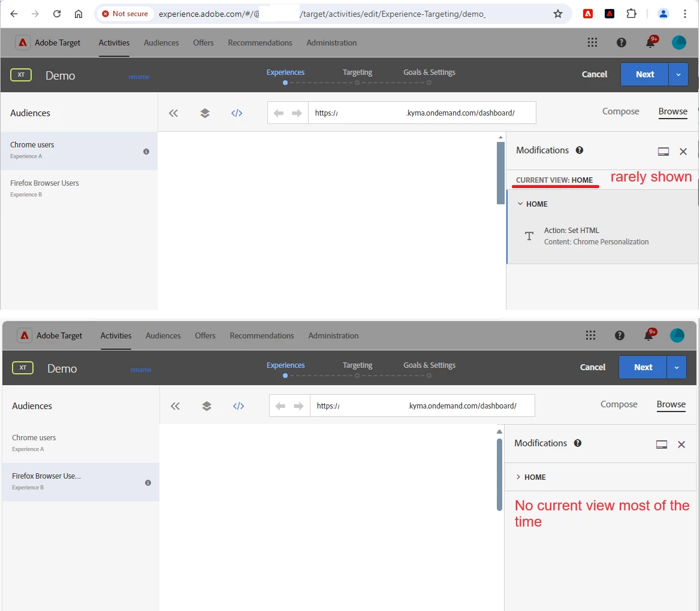Collapse audiences panel with double-chevron in top window

pos(173,113)
